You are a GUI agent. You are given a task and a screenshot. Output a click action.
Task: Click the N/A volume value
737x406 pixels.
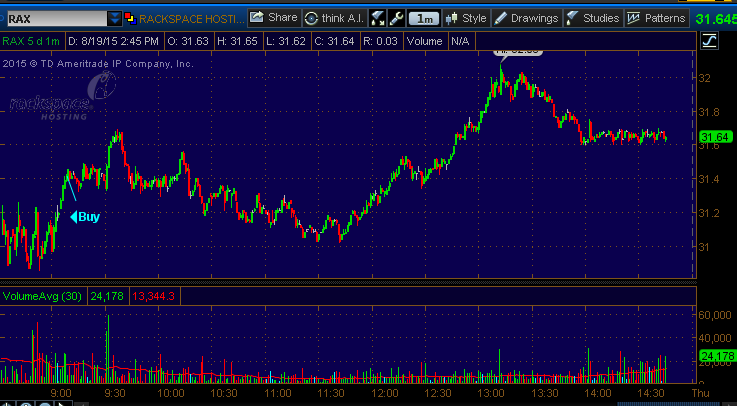(460, 41)
